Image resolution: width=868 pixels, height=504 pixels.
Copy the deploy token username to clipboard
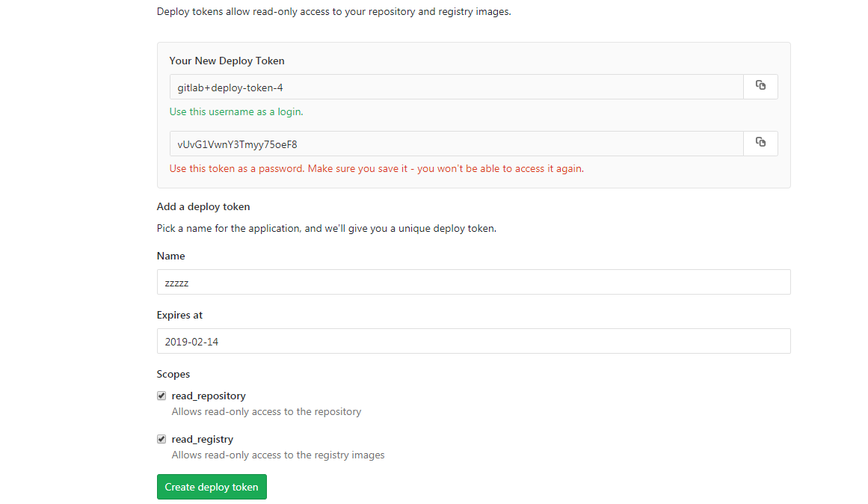pyautogui.click(x=760, y=86)
